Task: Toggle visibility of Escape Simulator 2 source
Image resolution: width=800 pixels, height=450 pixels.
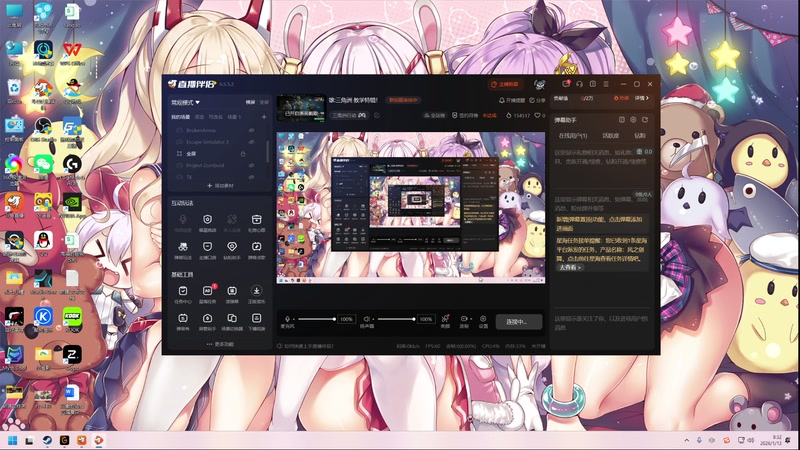Action: [252, 142]
